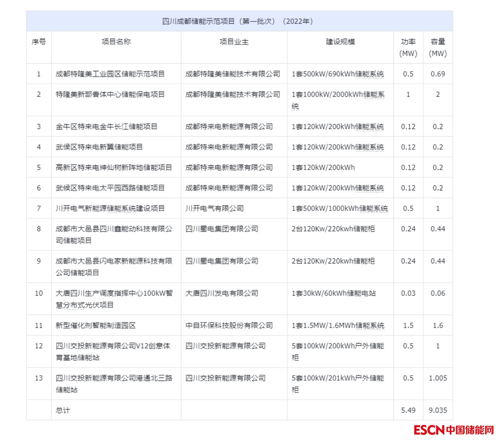This screenshot has width=504, height=443.
Task: Select the 序号 column header
Action: click(39, 42)
